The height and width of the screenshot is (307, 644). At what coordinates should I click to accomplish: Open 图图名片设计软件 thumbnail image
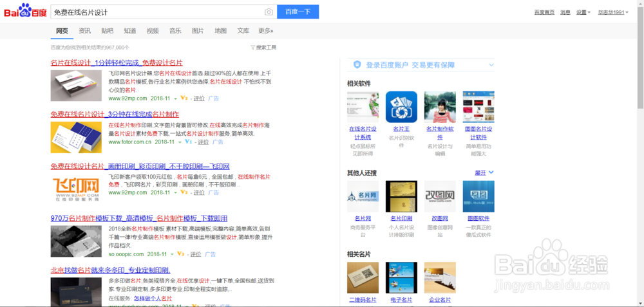(x=478, y=107)
